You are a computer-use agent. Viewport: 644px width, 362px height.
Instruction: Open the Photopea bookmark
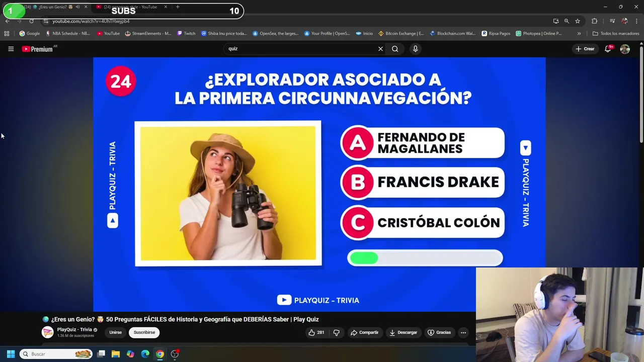(538, 34)
